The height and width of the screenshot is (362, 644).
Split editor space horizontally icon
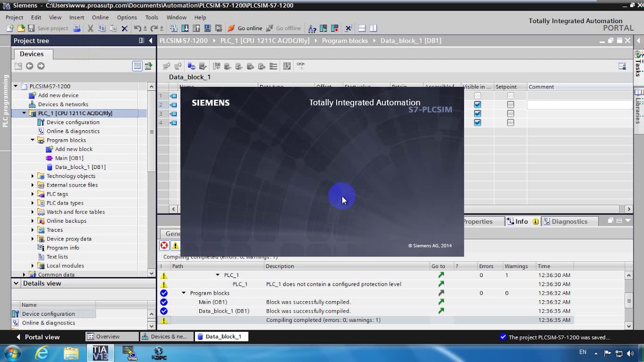point(362,28)
